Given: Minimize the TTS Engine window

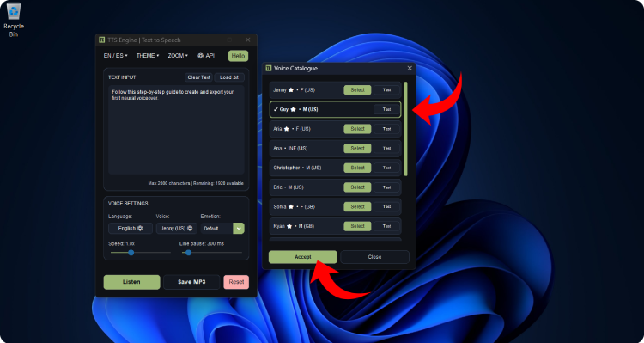Looking at the screenshot, I should (211, 40).
